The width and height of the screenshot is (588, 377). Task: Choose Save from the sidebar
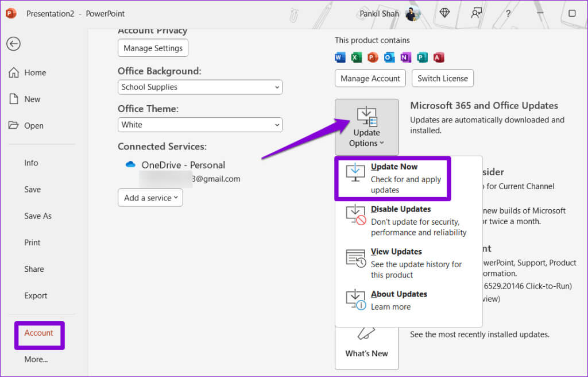tap(33, 190)
